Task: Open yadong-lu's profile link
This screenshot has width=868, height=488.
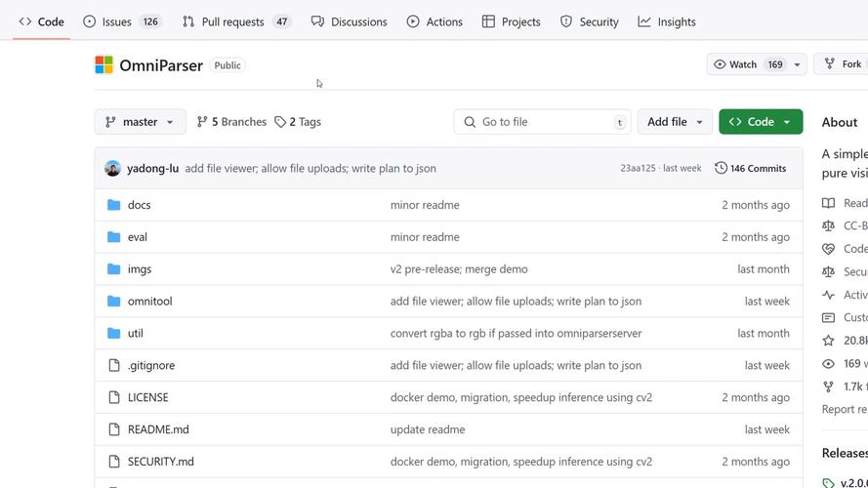Action: click(x=152, y=168)
